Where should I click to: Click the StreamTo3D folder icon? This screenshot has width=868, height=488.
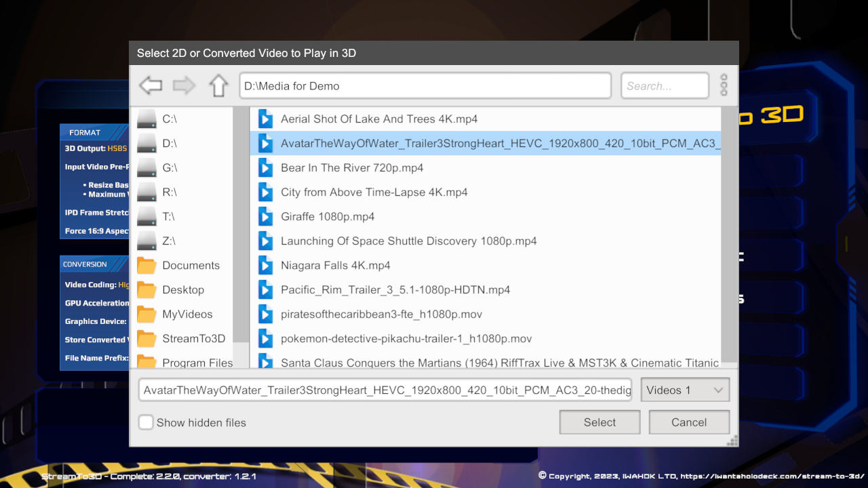click(x=146, y=339)
